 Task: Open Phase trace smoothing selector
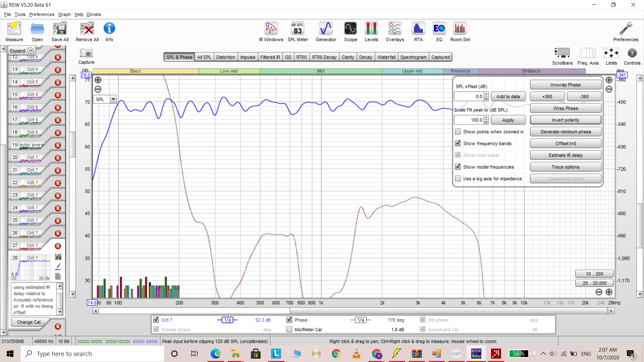pos(361,320)
